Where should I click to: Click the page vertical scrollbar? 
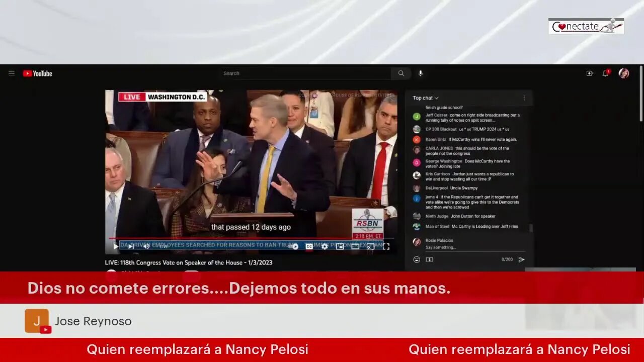[640, 93]
